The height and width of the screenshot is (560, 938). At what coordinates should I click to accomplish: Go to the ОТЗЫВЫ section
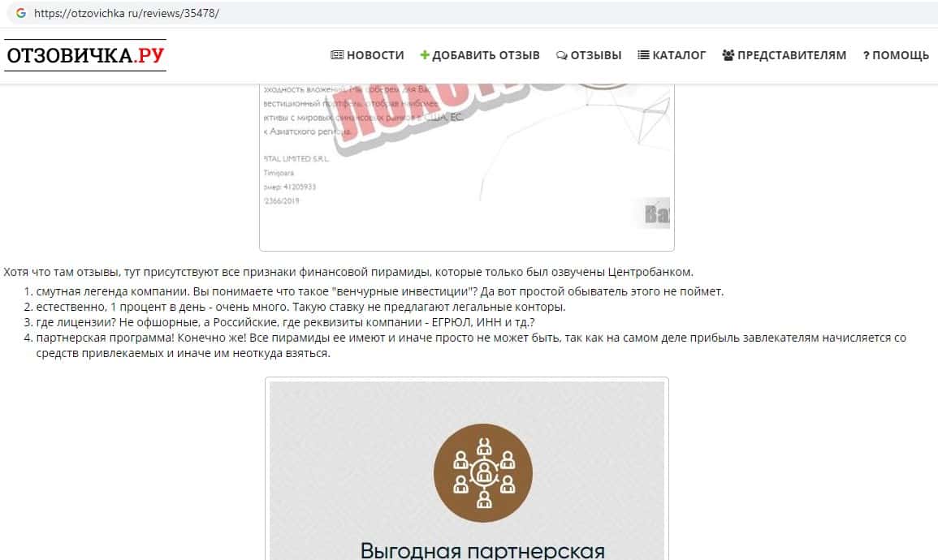tap(589, 55)
